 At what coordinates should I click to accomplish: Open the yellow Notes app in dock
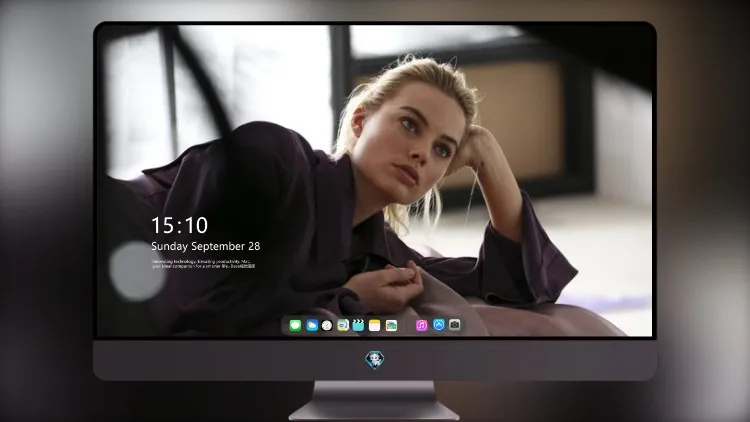375,326
